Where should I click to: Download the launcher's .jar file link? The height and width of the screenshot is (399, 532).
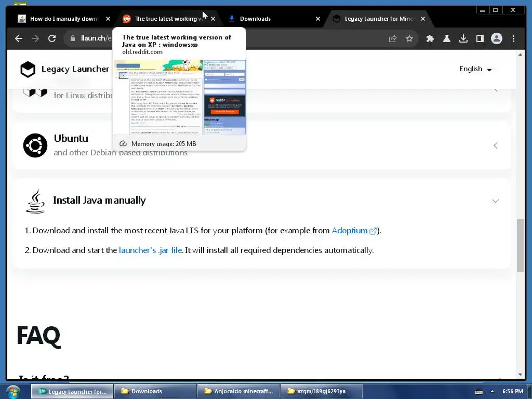151,250
